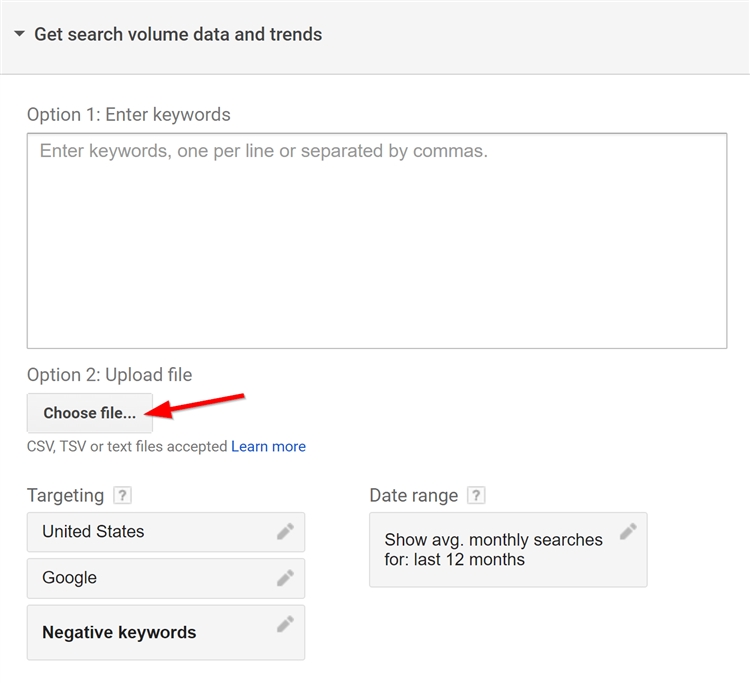The image size is (750, 683).
Task: Click the 'Option 1: Enter keywords' label
Action: pos(129,115)
